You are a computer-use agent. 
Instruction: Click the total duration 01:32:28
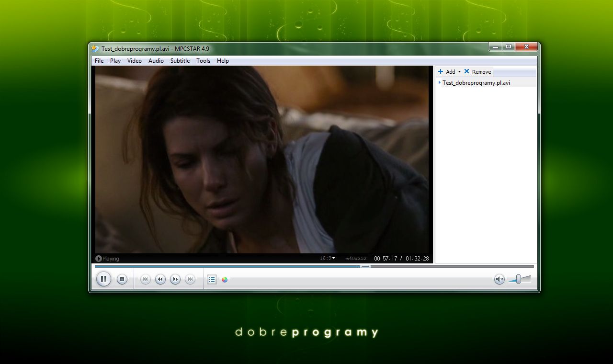(x=417, y=259)
